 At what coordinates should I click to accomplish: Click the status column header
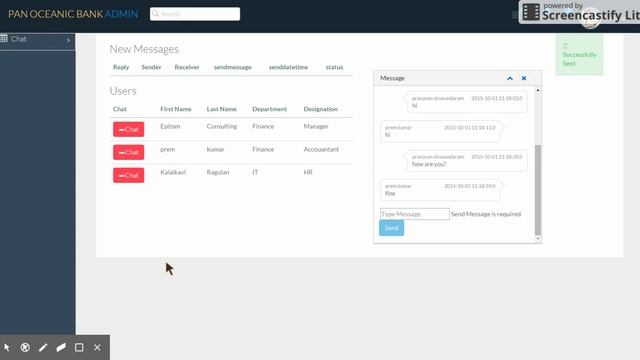pos(334,67)
